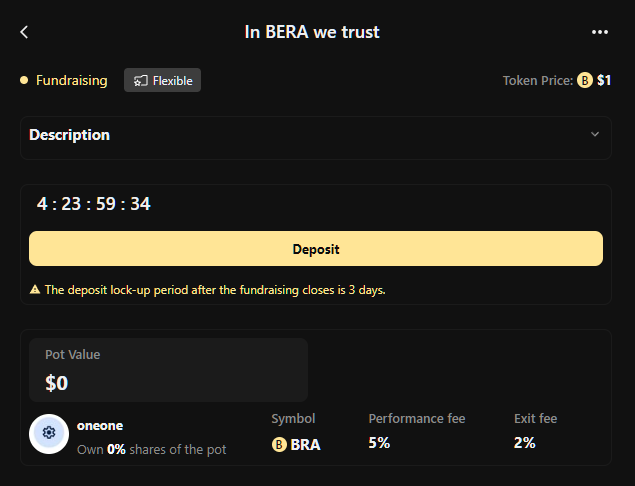
Task: Select the Pot Value card
Action: (x=164, y=370)
